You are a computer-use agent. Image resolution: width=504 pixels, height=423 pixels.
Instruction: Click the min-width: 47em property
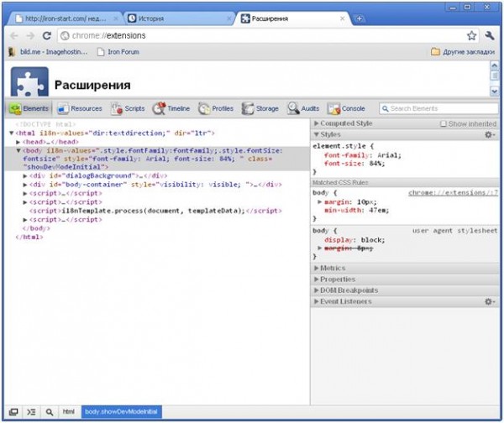tap(356, 211)
